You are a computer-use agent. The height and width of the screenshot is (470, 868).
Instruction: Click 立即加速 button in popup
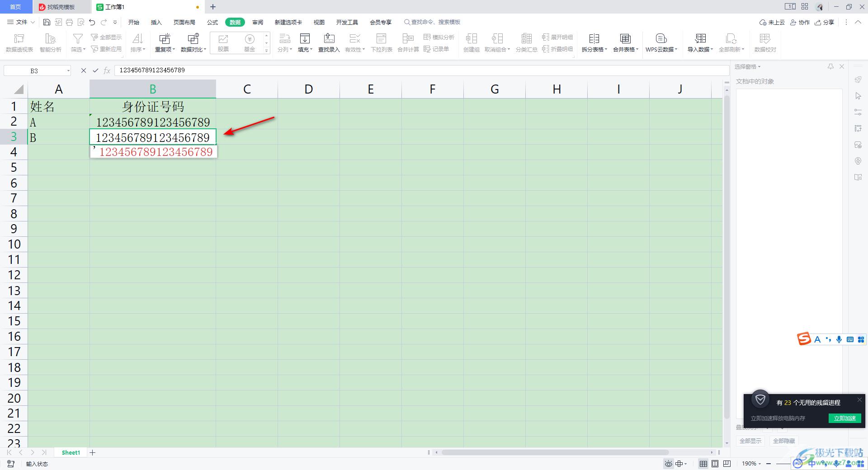pos(845,418)
